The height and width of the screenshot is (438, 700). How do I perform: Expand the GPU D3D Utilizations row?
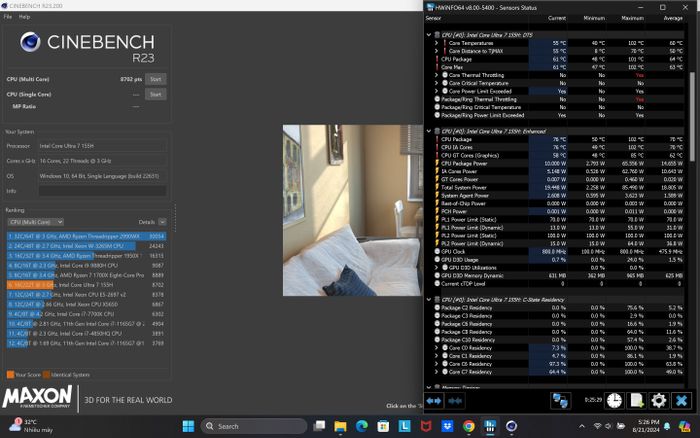coord(437,267)
